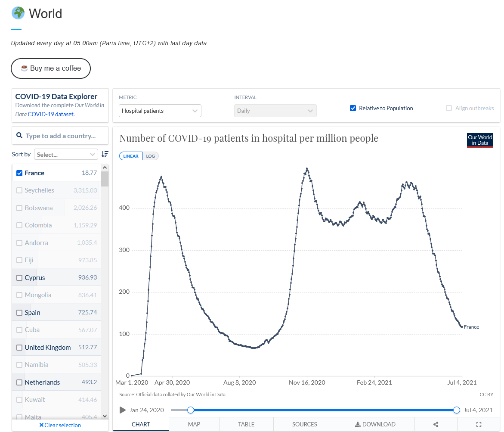The height and width of the screenshot is (432, 504).
Task: Open the Metric dropdown showing Hospital patients
Action: click(160, 111)
